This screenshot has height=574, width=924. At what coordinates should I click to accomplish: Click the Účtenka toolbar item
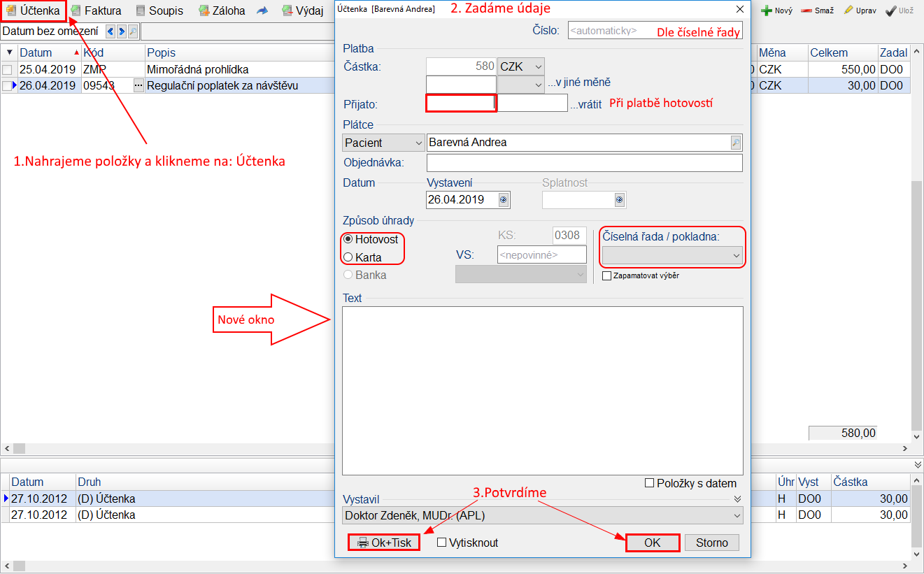click(x=34, y=10)
